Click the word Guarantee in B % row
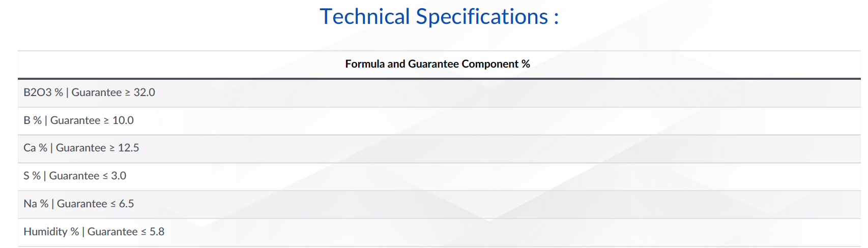868x248 pixels. click(x=75, y=120)
